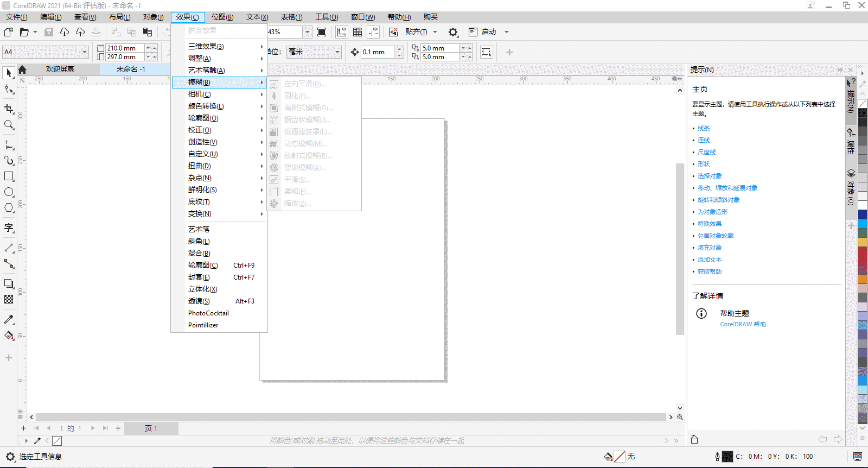Activate the Zoom tool
This screenshot has height=468, width=868.
(x=9, y=125)
